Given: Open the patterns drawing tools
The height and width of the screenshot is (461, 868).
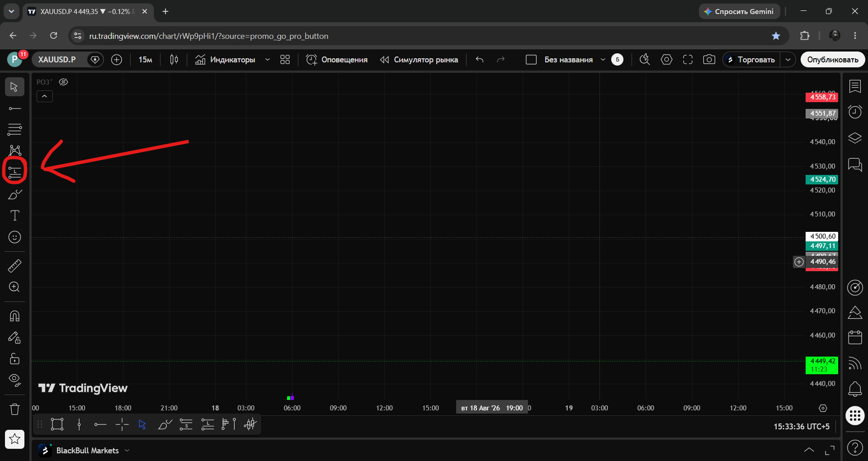Looking at the screenshot, I should click(14, 151).
